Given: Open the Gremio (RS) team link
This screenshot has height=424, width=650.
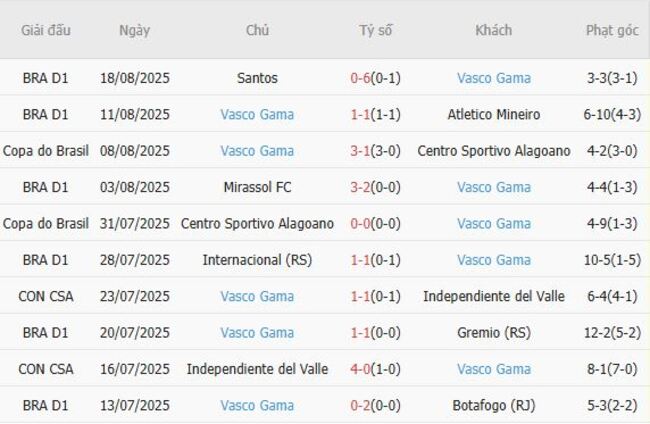Looking at the screenshot, I should pos(494,333).
